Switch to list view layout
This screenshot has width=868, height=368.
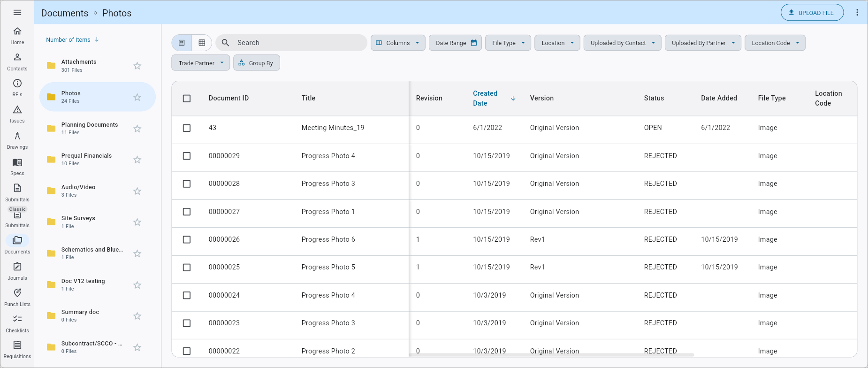coord(182,43)
